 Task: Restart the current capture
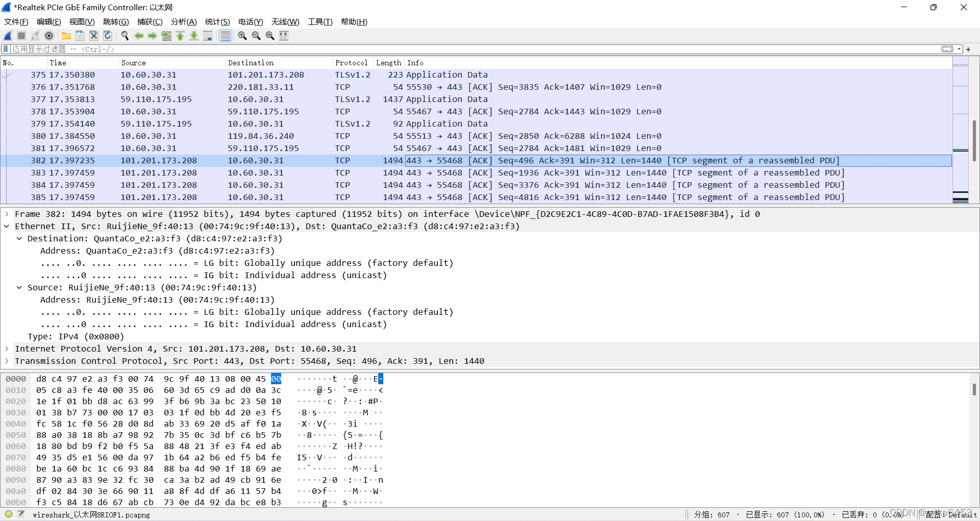[35, 36]
